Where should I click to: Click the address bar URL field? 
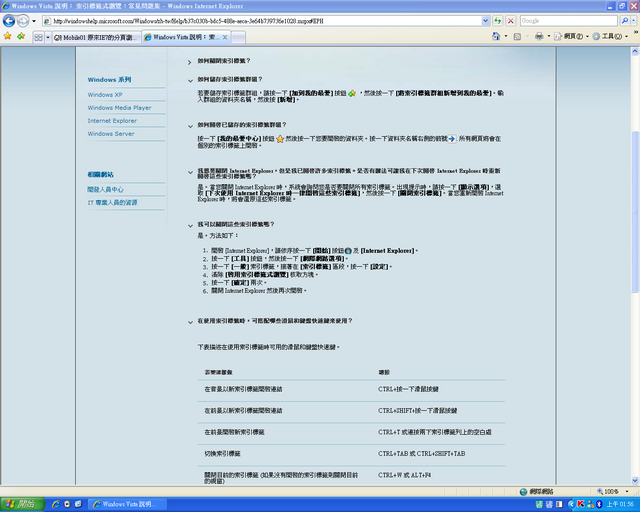[x=261, y=21]
